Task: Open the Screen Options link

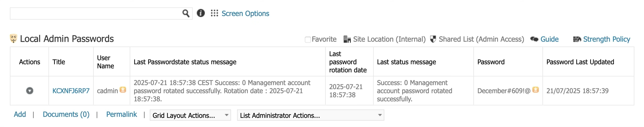Action: tap(245, 13)
